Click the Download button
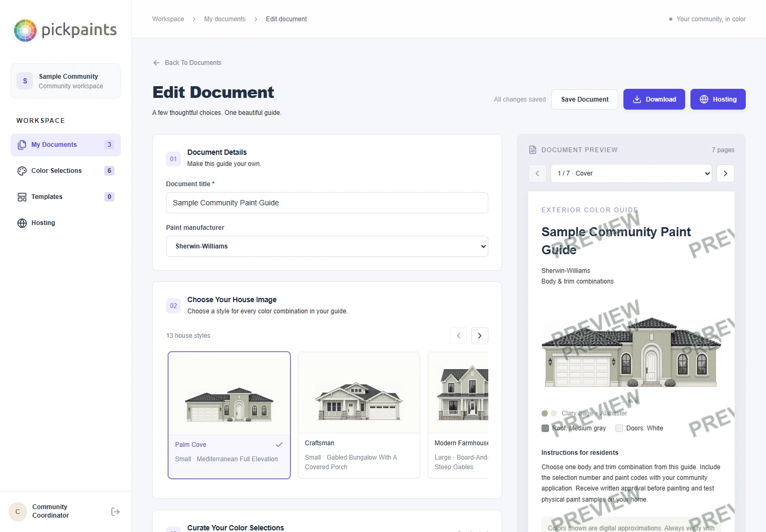Screen dimensions: 766x532 tap(654, 99)
